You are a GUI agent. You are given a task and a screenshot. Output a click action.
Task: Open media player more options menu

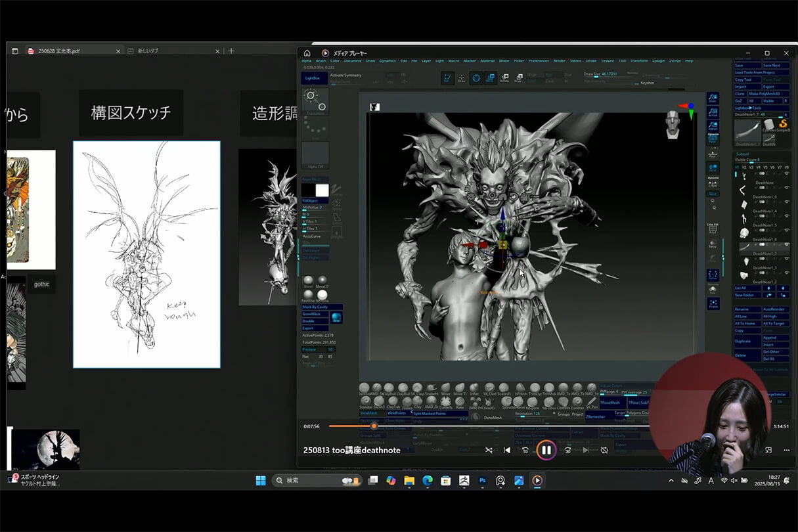point(787,450)
